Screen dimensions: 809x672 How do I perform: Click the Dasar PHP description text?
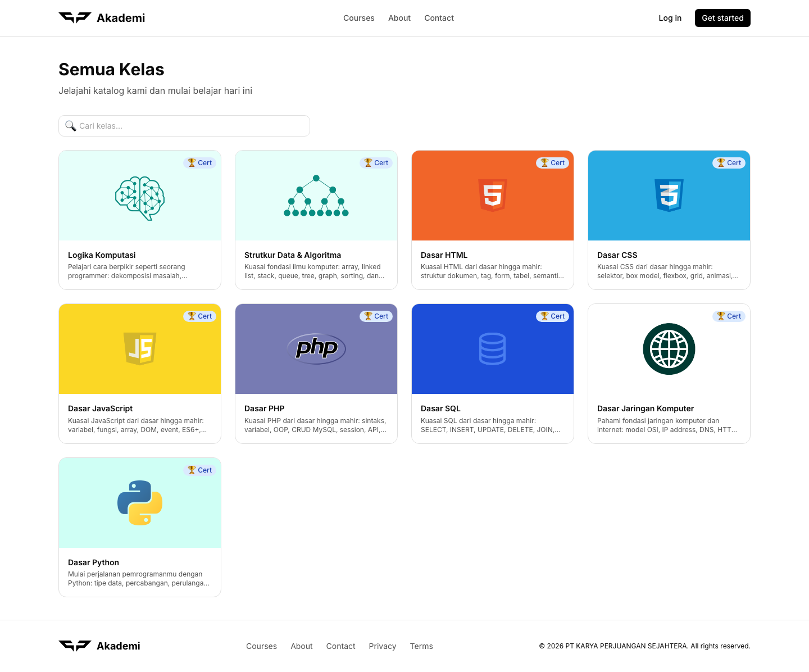point(315,425)
